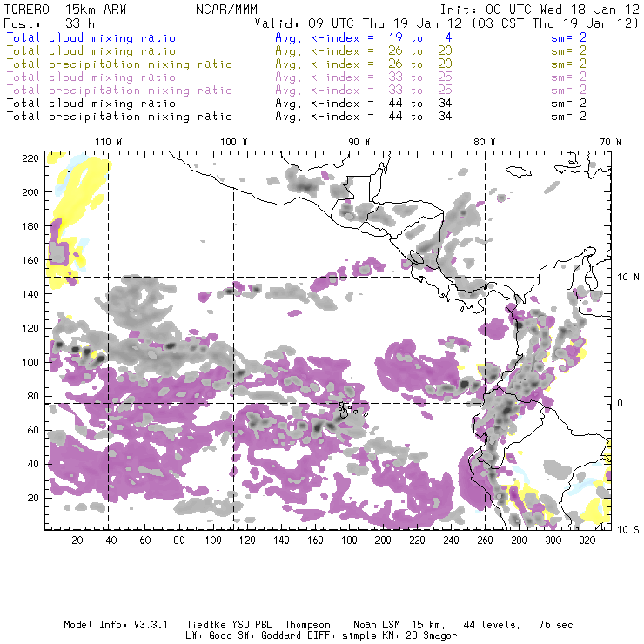The image size is (644, 644).
Task: Click 'Valid: 09 UTC Thu 19 Jan 12' text
Action: (x=359, y=23)
